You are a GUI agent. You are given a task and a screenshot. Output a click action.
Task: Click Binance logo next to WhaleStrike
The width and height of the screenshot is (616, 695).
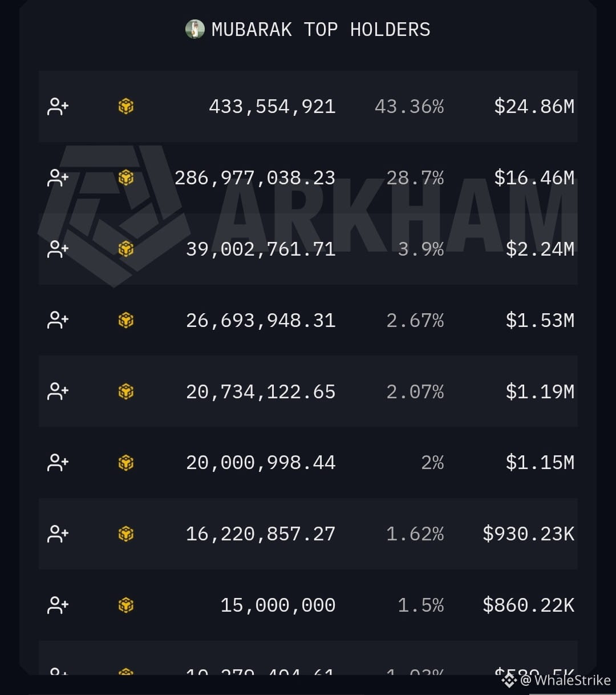pyautogui.click(x=509, y=680)
